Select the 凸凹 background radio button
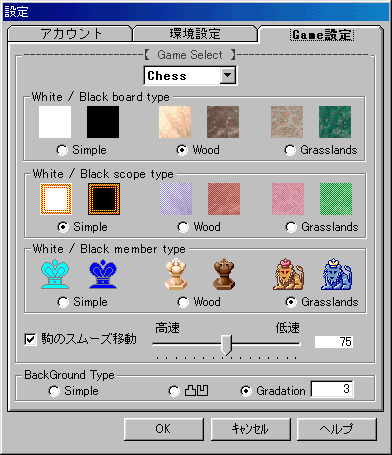This screenshot has width=392, height=455. click(174, 391)
